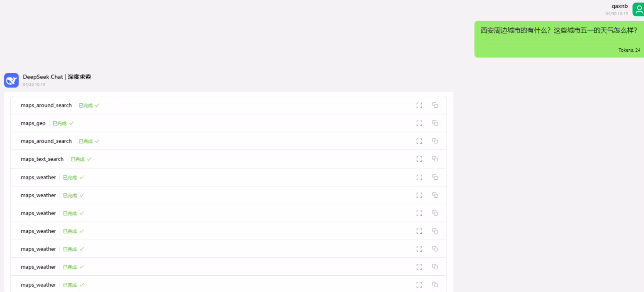Open the qaxnb user avatar

click(x=638, y=10)
